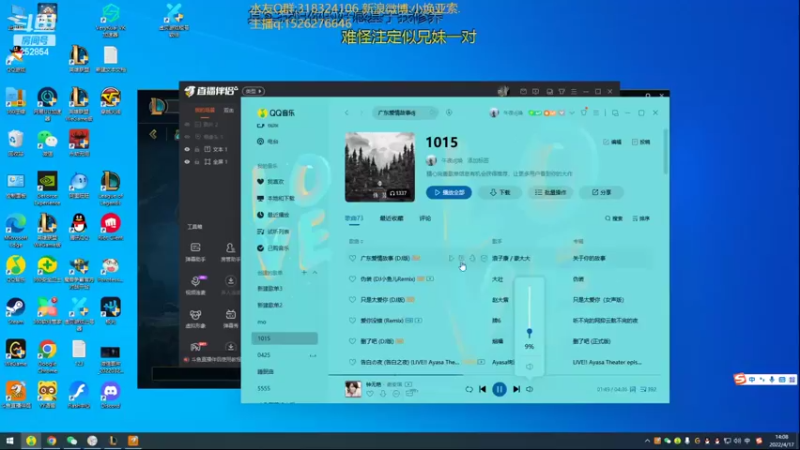Open the QQ Music main menu icon
800x450 pixels.
tap(596, 113)
